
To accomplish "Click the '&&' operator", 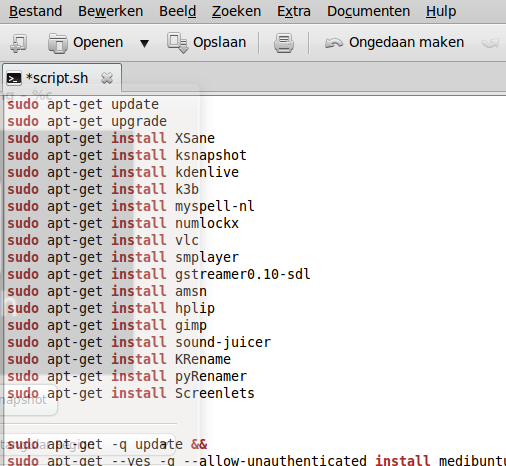I will click(199, 444).
